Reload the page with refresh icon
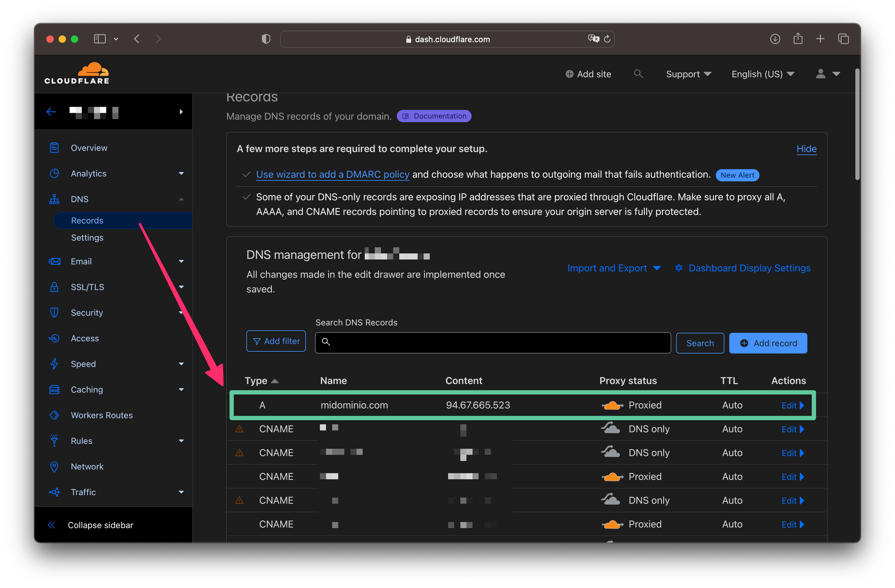The width and height of the screenshot is (895, 588). click(607, 39)
